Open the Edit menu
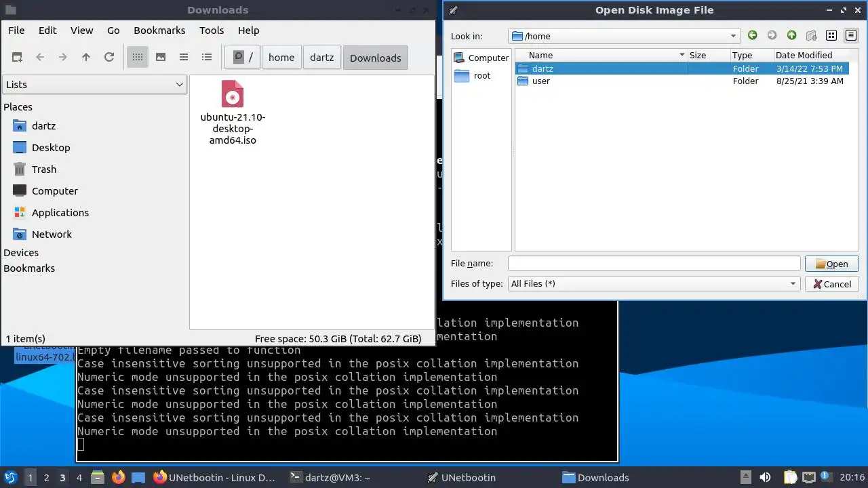Screen dimensions: 868x488 tap(47, 30)
